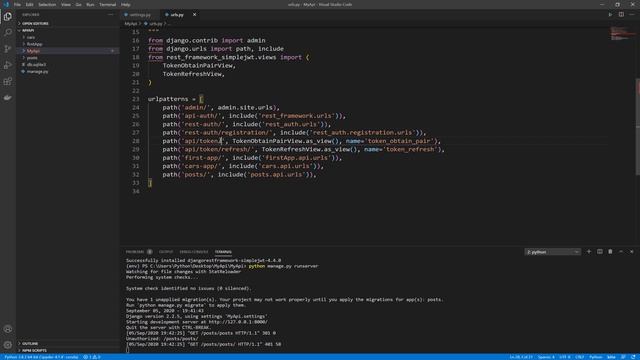Open the Accounts menu in activity bar
The image size is (640, 360).
(x=8, y=329)
